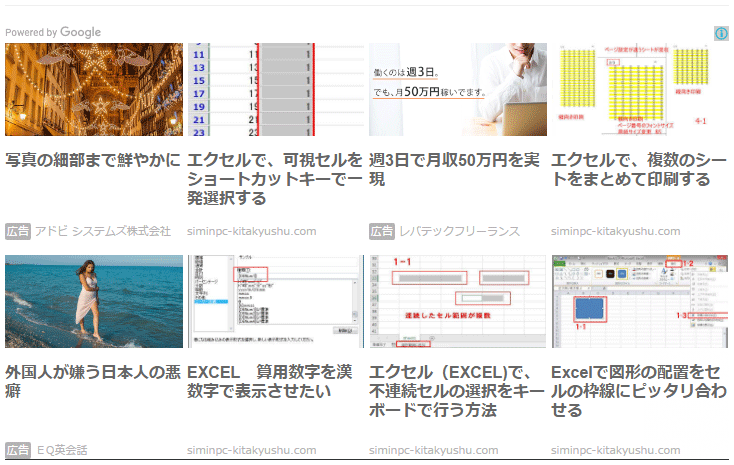Screen dimensions: 734x465
Task: Open the '外国人が嫌う日本人の悪癖' headline
Action: [93, 381]
